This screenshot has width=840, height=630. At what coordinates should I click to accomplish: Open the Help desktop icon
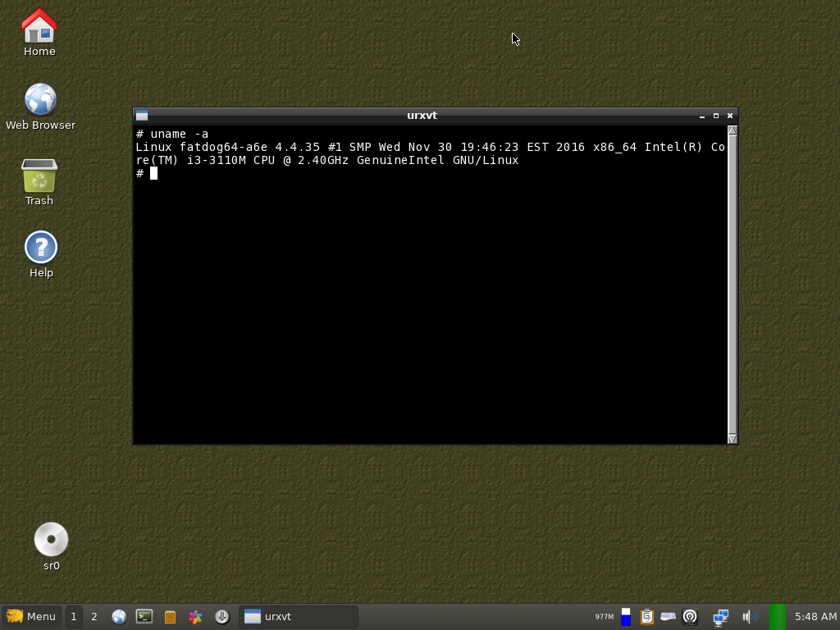coord(41,247)
